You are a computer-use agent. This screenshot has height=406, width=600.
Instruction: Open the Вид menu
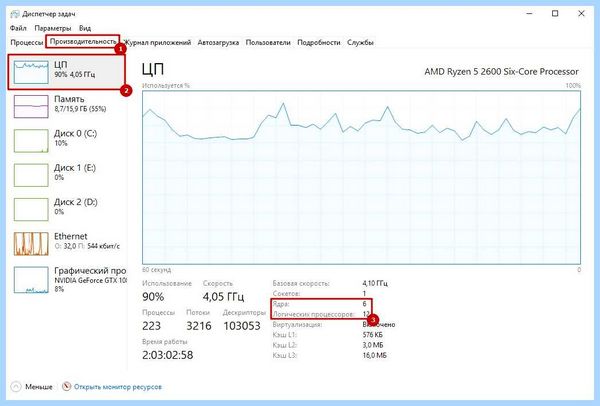[x=85, y=28]
